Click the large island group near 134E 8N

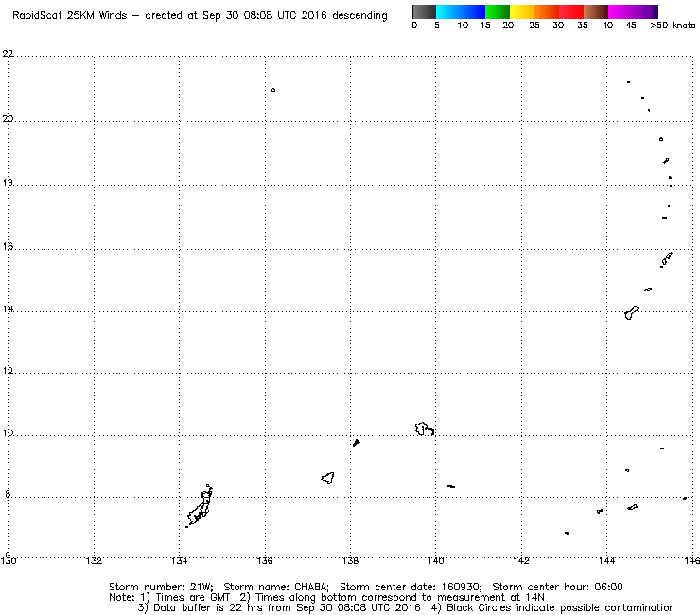tap(200, 507)
